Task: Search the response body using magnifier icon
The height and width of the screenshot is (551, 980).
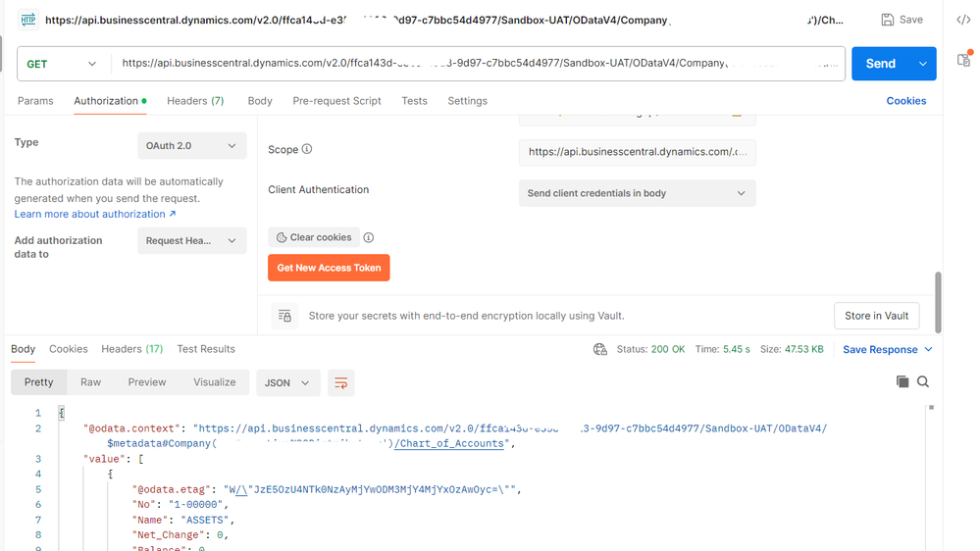Action: 923,381
